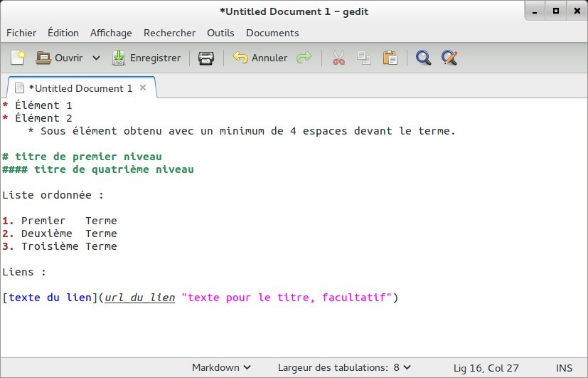Screen dimensions: 588x378
Task: Click the 'Sous élément obtenu' line
Action: point(242,131)
